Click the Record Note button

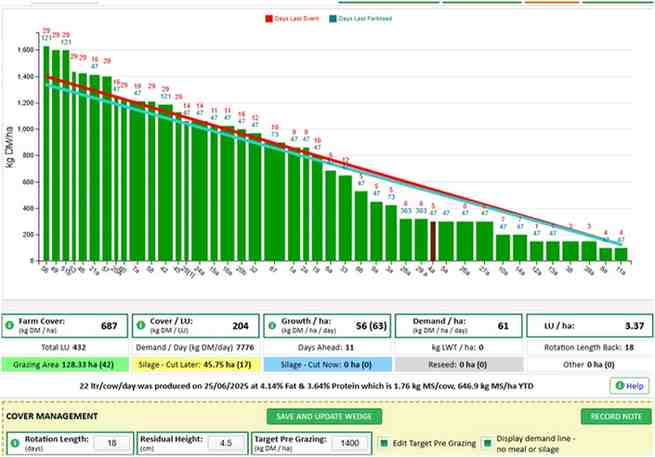coord(616,416)
